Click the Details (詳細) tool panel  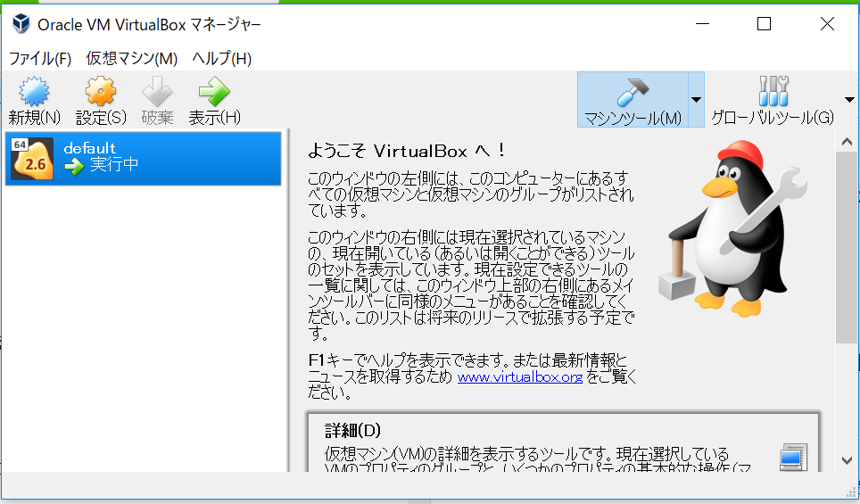pos(564,443)
